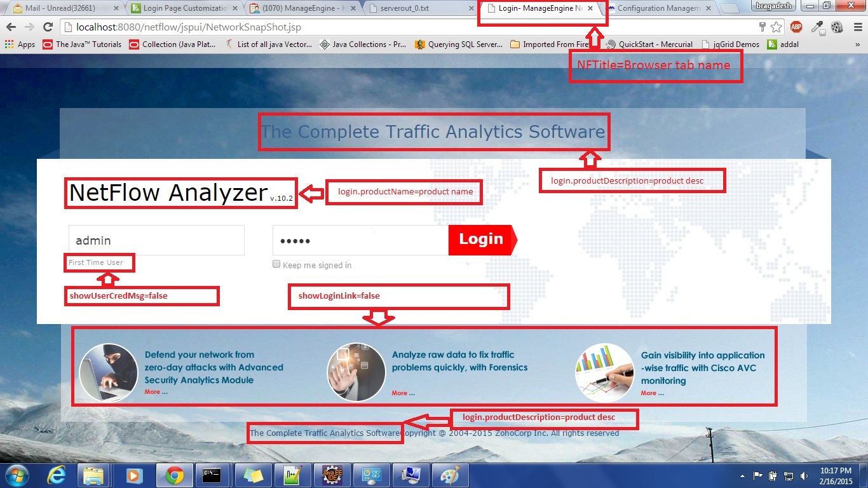This screenshot has height=488, width=868.
Task: Click the username field containing admin
Action: pyautogui.click(x=156, y=241)
